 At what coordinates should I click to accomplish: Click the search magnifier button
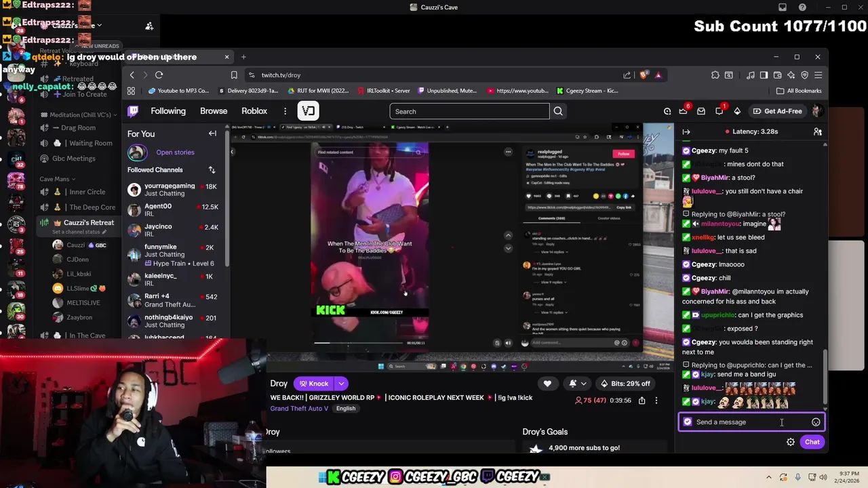click(558, 111)
